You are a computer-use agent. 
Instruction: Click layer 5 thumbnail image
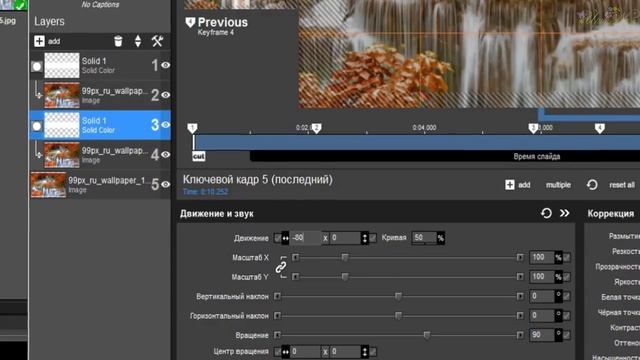coord(48,185)
